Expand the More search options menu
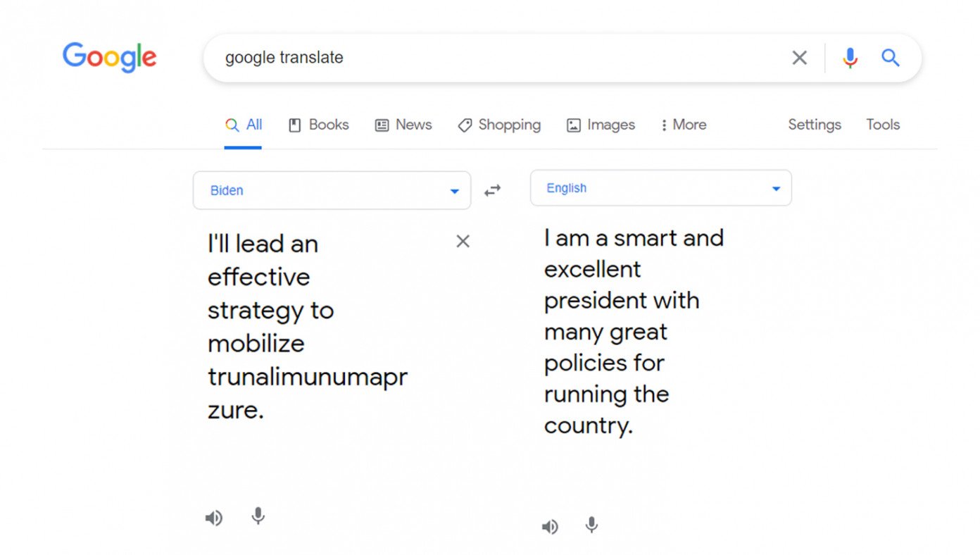This screenshot has height=555, width=980. (684, 125)
